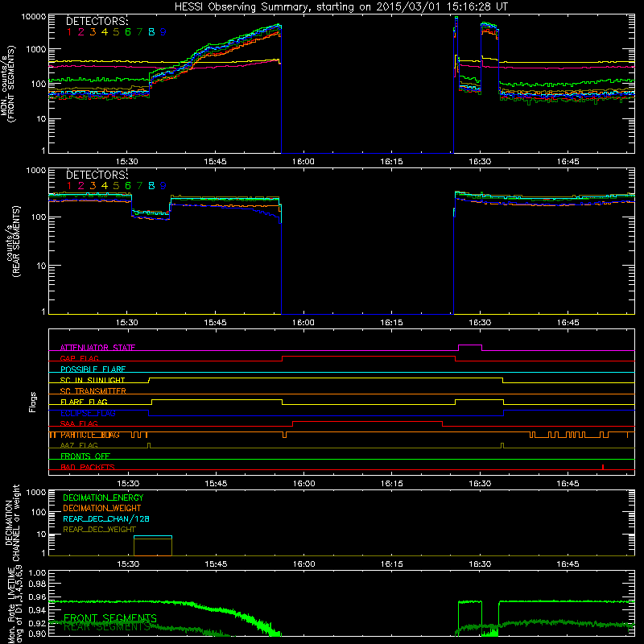The height and width of the screenshot is (644, 644).
Task: Click the 'Flags' vertical axis title
Action: click(x=33, y=402)
